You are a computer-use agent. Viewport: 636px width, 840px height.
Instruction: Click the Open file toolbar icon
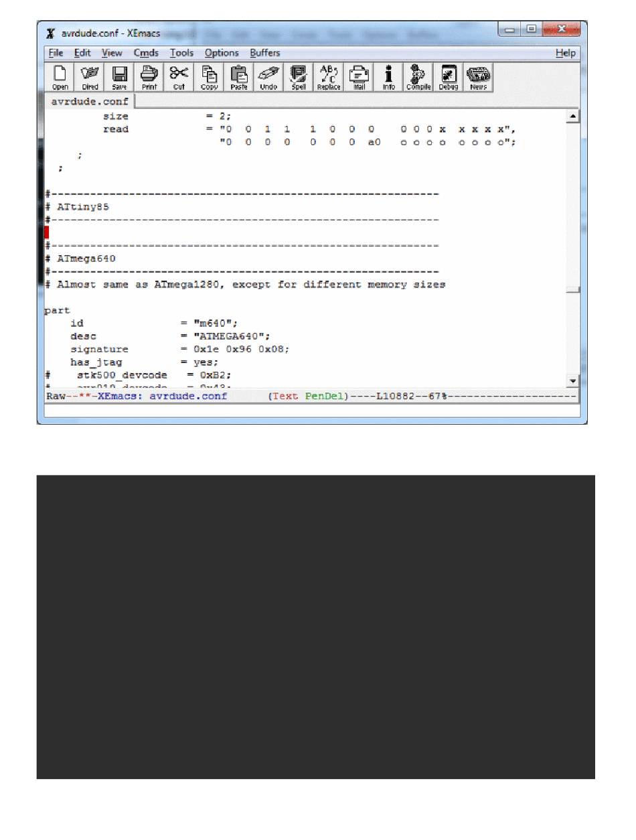point(60,77)
